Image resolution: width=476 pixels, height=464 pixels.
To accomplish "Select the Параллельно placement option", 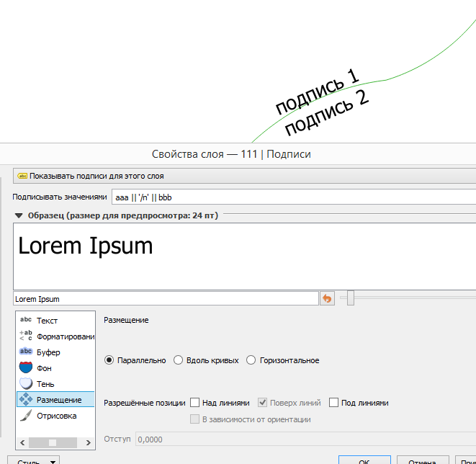I will pyautogui.click(x=135, y=360).
